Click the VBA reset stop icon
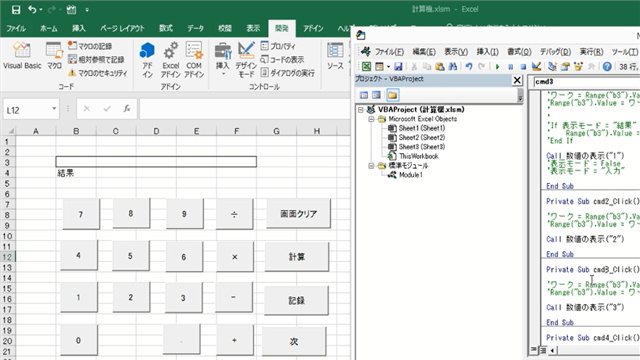This screenshot has width=640, height=360. click(x=523, y=67)
